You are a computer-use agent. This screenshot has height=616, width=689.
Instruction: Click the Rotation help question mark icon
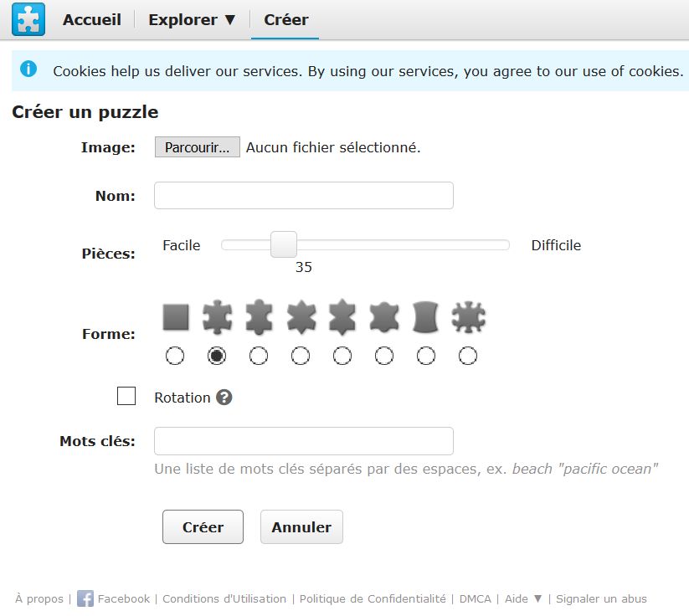224,398
